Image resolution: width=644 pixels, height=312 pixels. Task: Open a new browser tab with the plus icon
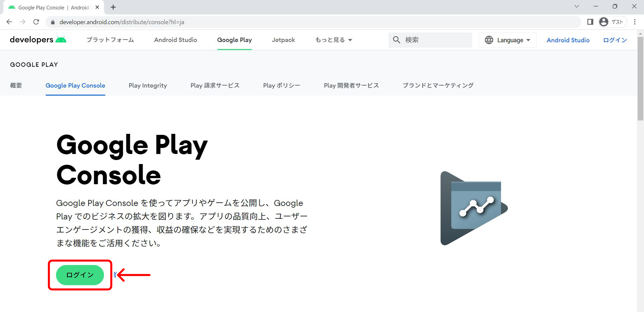pyautogui.click(x=113, y=7)
